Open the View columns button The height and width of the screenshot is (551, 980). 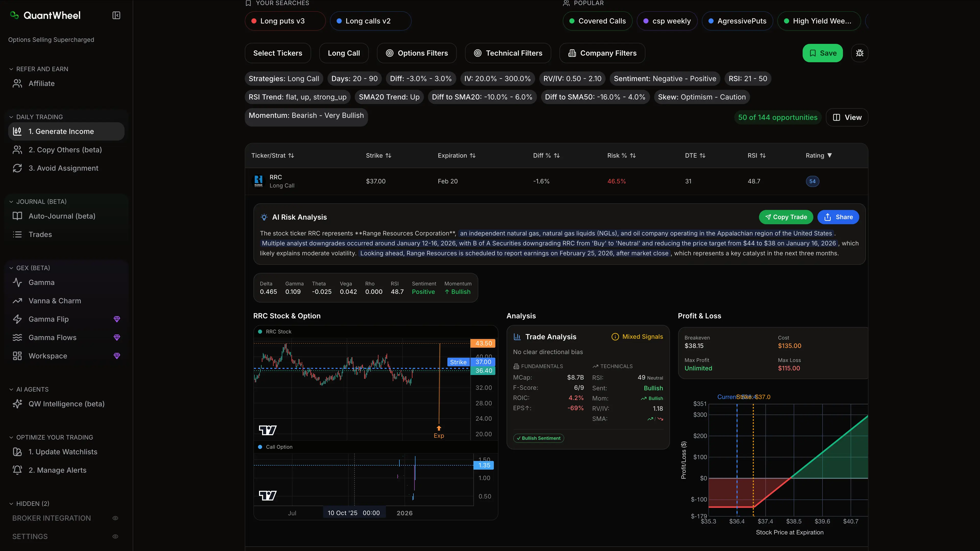(847, 117)
